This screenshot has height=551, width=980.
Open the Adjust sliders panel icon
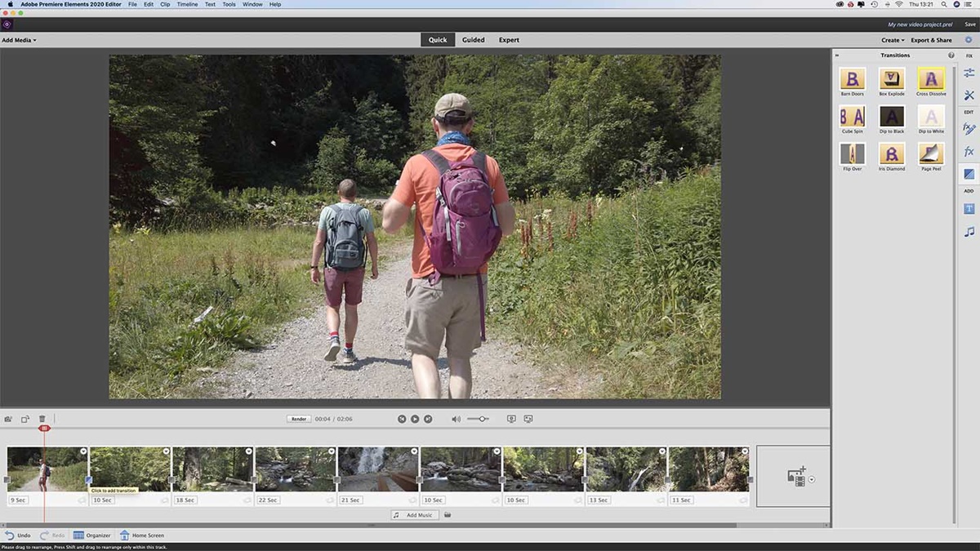pos(969,73)
